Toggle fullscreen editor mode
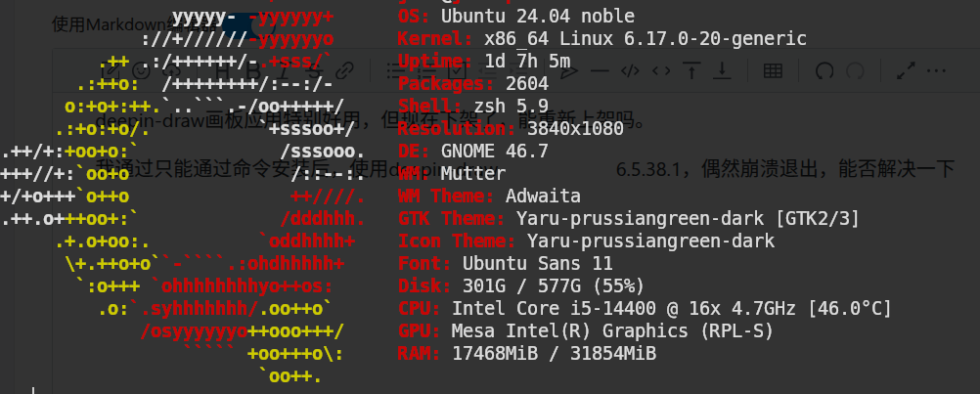The image size is (980, 394). (906, 71)
